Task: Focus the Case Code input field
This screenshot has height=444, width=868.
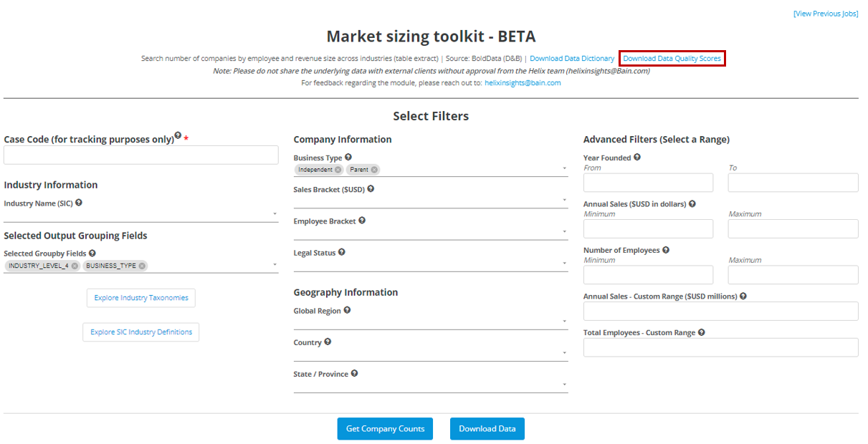Action: [x=141, y=155]
